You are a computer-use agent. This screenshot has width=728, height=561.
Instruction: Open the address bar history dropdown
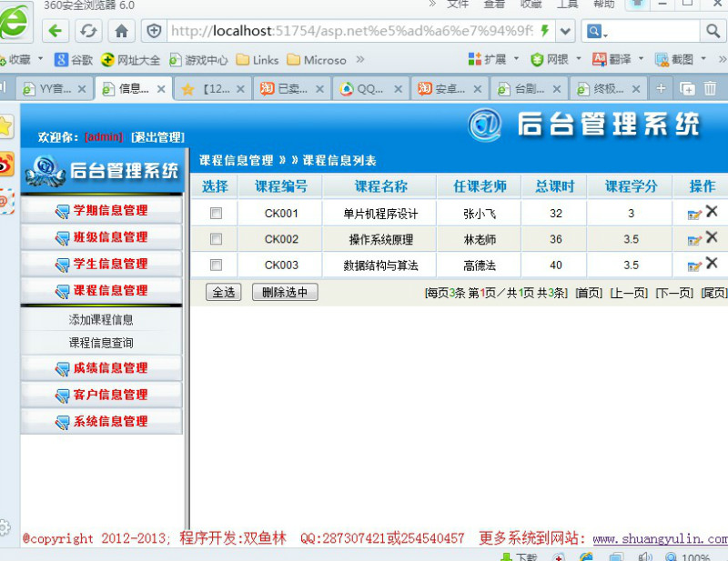pyautogui.click(x=565, y=31)
